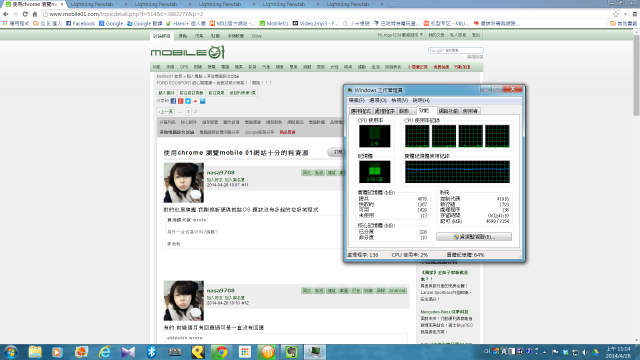The image size is (640, 360).
Task: Open the Task Manager Help menu
Action: pos(421,100)
